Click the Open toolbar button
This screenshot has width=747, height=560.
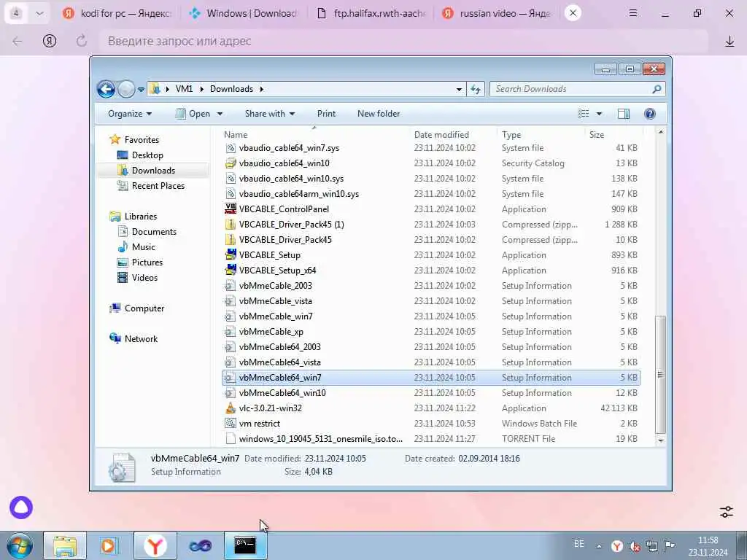coord(193,114)
